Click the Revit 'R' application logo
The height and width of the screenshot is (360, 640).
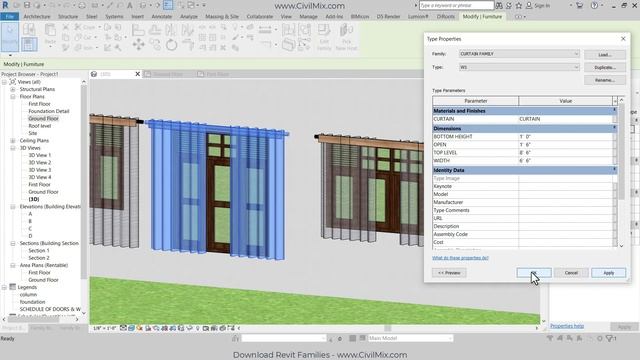(x=5, y=5)
